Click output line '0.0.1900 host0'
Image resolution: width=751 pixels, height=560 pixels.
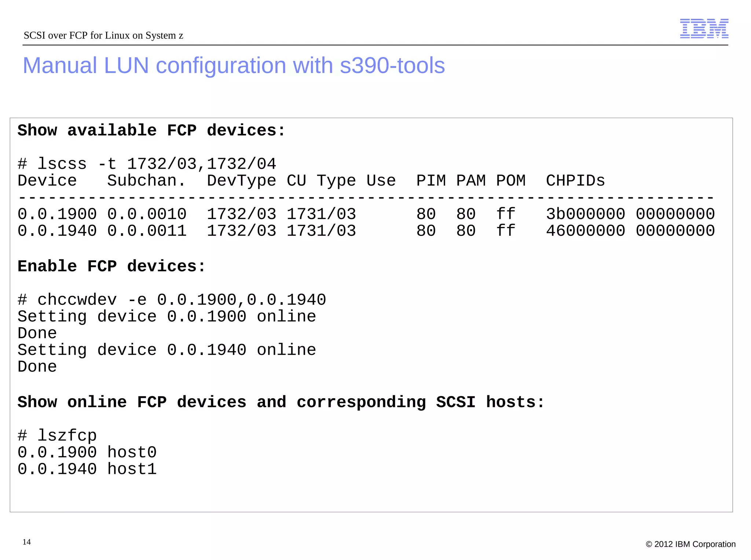(x=87, y=453)
